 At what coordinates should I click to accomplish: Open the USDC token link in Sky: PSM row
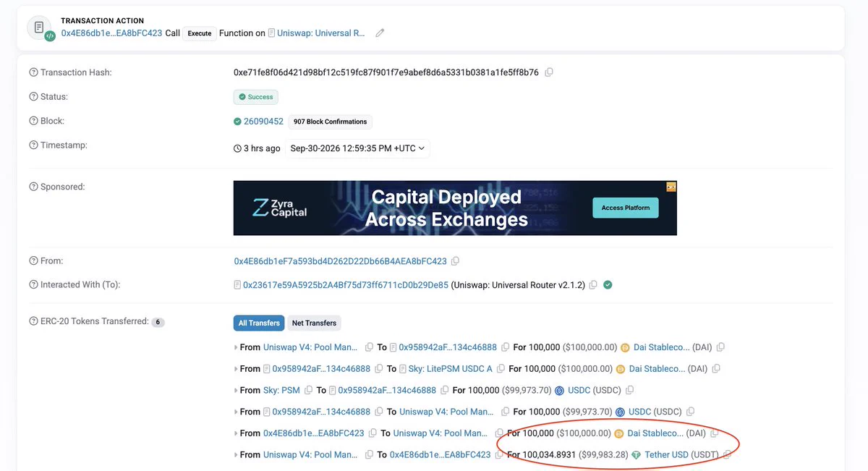tap(579, 391)
